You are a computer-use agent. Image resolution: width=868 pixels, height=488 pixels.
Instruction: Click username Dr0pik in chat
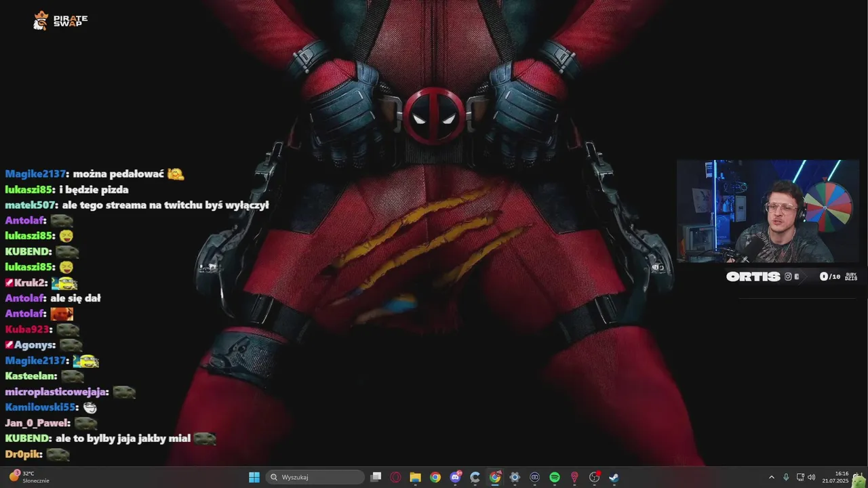pyautogui.click(x=24, y=454)
